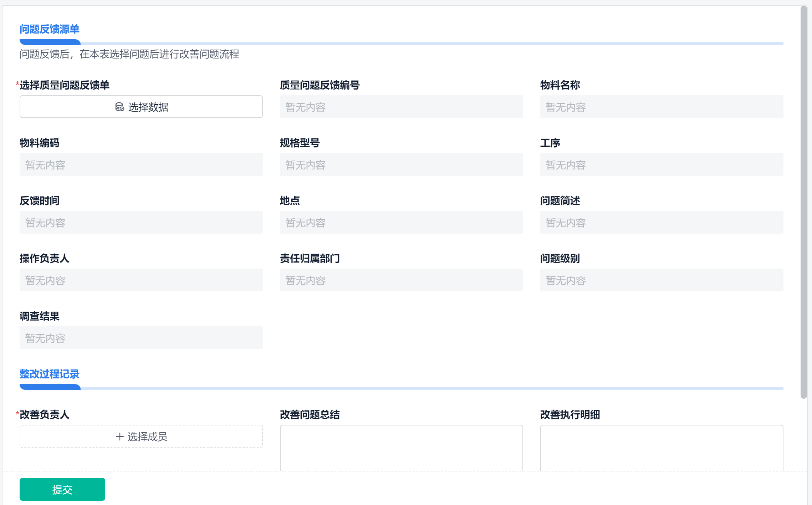This screenshot has height=505, width=812.
Task: Click the 问题简述 field
Action: (x=662, y=222)
